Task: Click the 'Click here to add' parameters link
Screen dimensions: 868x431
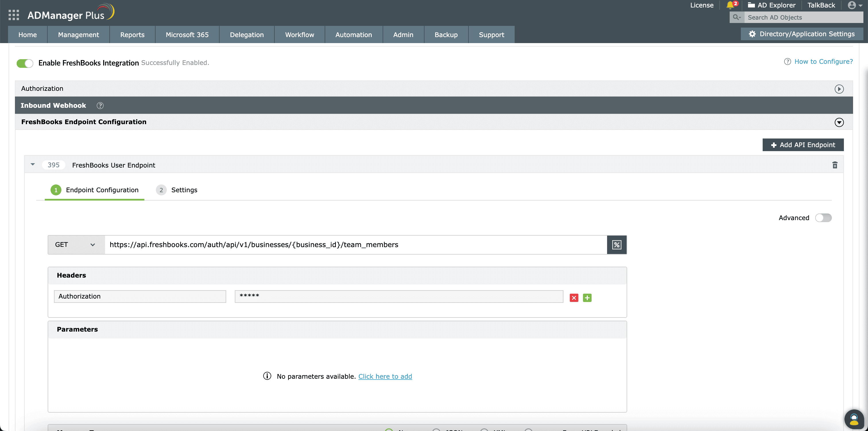Action: pyautogui.click(x=385, y=376)
